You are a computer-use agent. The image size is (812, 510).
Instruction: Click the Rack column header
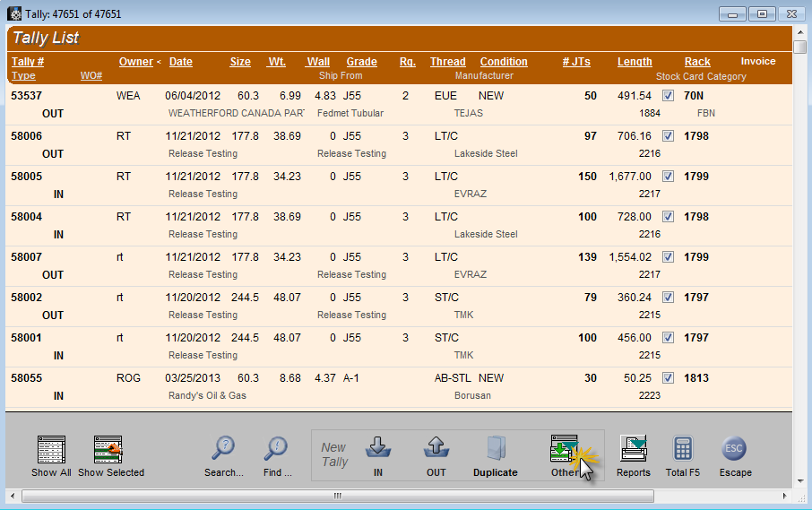click(x=697, y=62)
